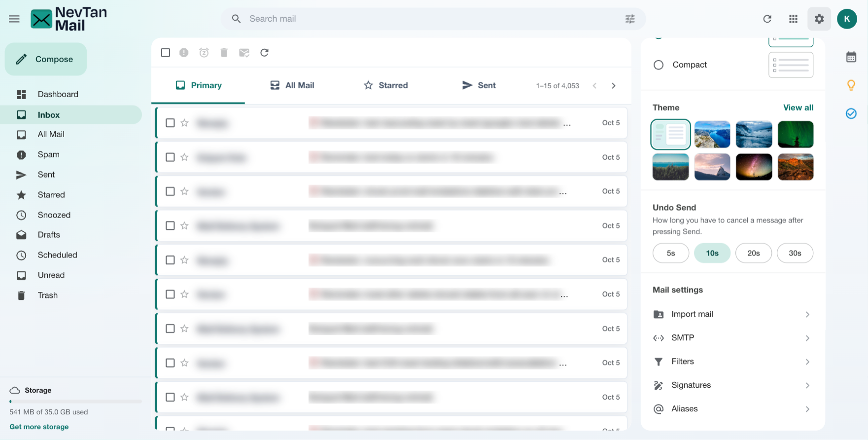Check the first email's checkbox
Viewport: 868px width, 440px height.
tap(170, 122)
